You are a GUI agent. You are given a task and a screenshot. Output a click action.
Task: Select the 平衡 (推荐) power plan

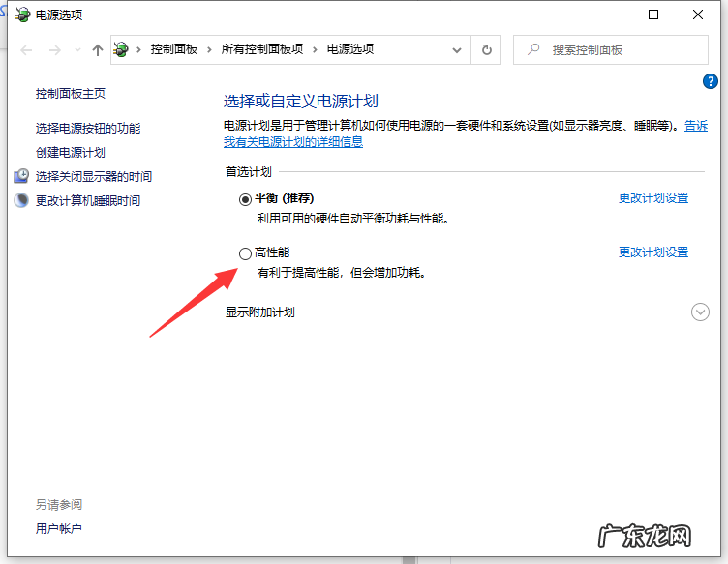(245, 199)
